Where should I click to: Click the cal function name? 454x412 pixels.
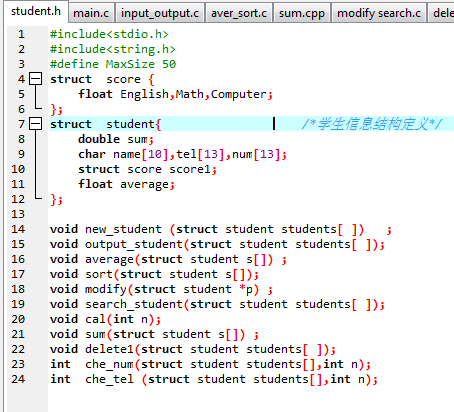point(95,319)
